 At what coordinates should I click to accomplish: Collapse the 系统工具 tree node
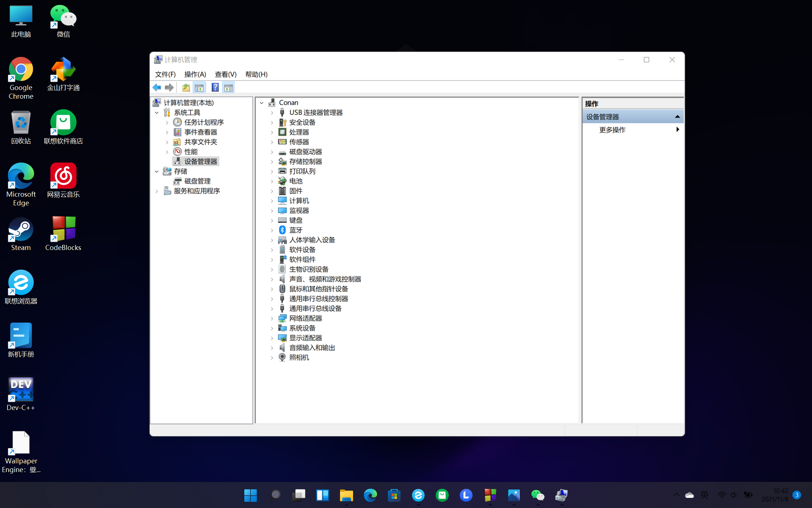(x=157, y=113)
